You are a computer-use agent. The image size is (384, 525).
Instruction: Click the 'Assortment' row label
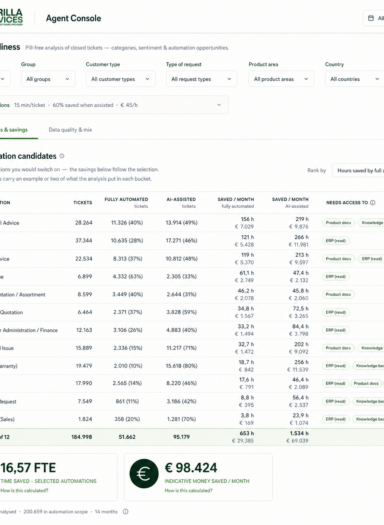pos(23,295)
